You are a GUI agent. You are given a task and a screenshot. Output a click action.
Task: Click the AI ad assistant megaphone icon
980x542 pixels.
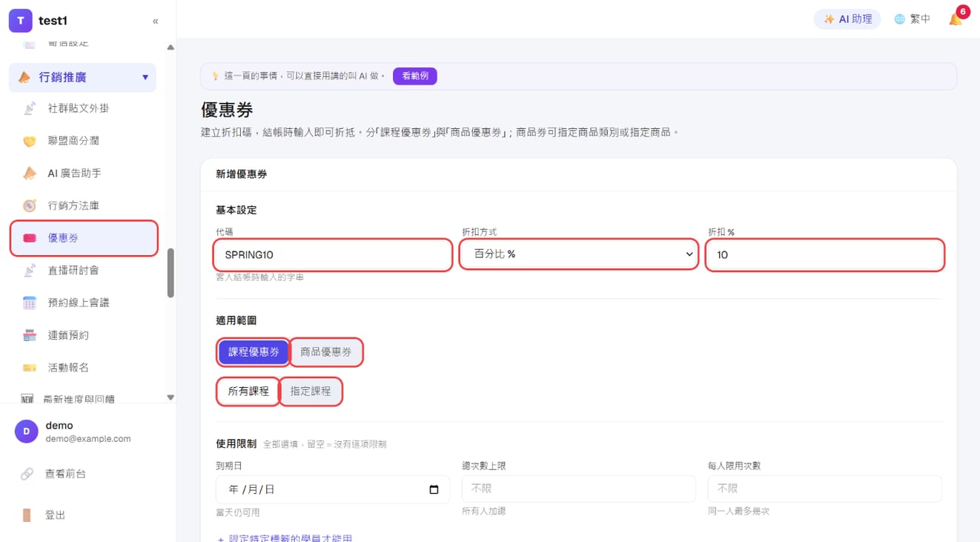coord(30,173)
